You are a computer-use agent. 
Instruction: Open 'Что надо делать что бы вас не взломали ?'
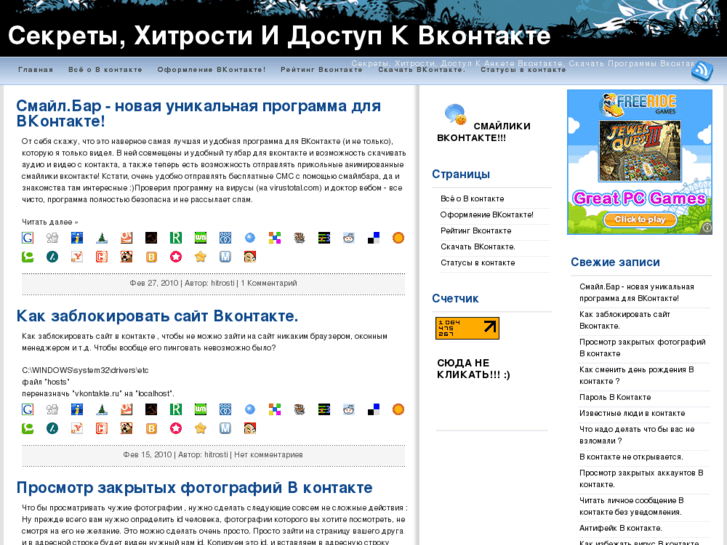(x=637, y=435)
